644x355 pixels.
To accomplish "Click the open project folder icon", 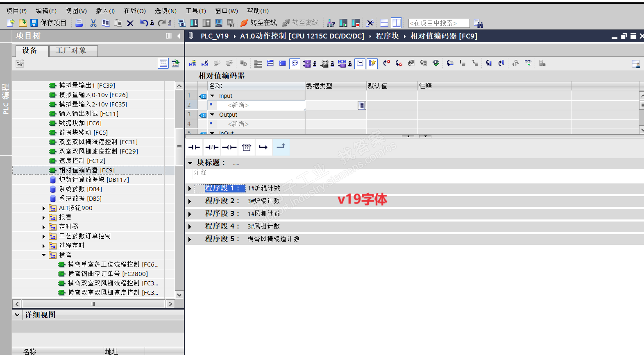I will [23, 23].
